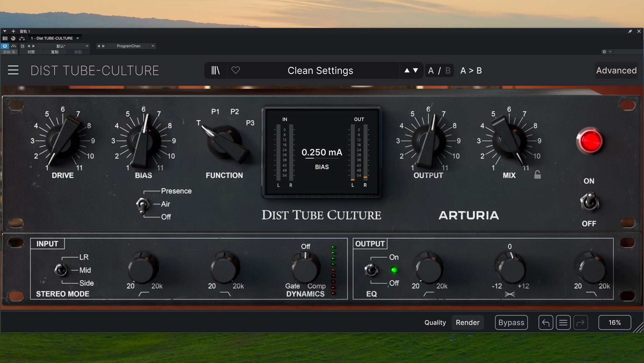This screenshot has height=363, width=644.
Task: Open host settings gear icon
Action: pyautogui.click(x=604, y=52)
